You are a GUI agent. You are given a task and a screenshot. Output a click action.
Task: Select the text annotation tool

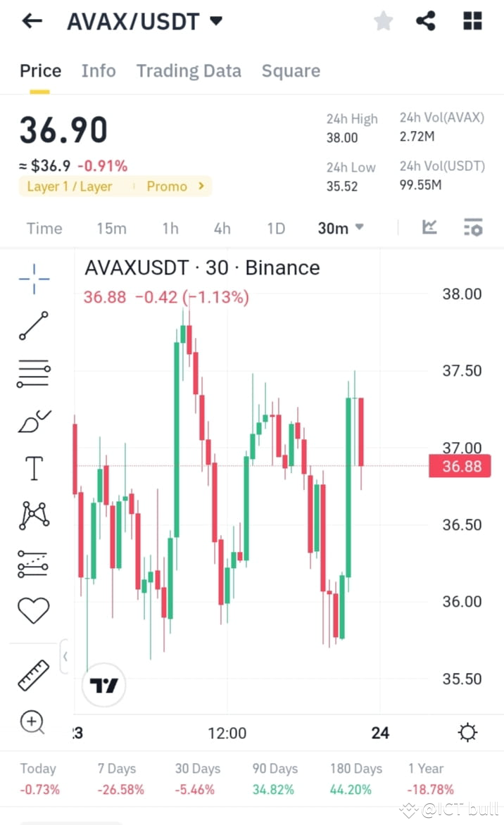pyautogui.click(x=33, y=467)
